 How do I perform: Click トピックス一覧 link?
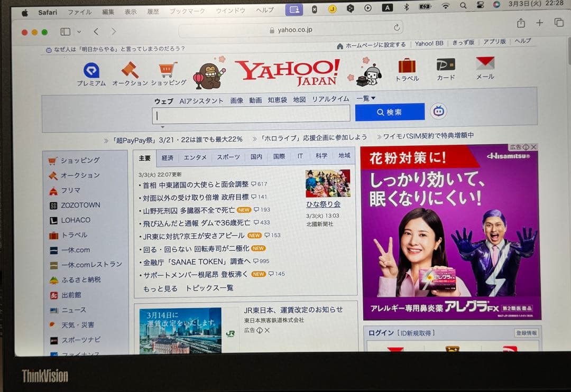209,288
